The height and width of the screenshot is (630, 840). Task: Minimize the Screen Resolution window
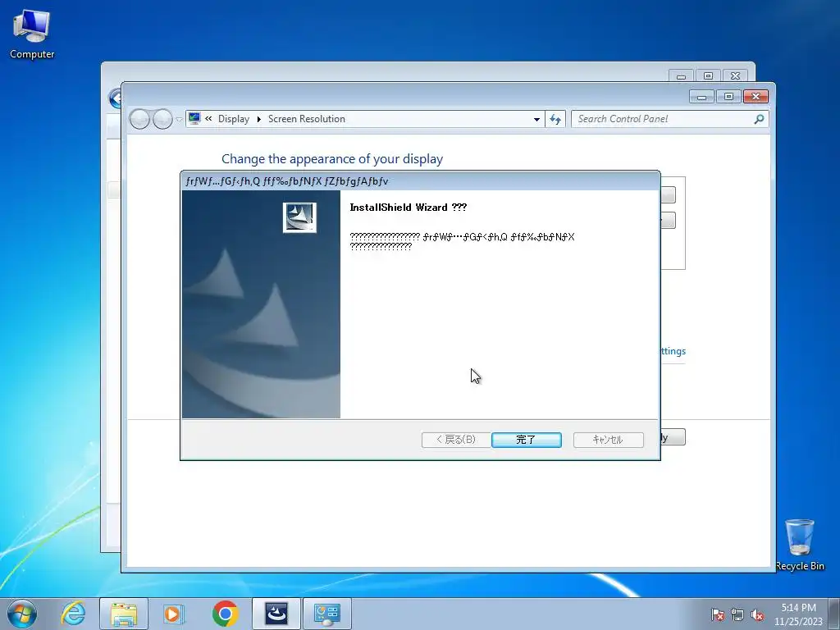click(x=702, y=97)
